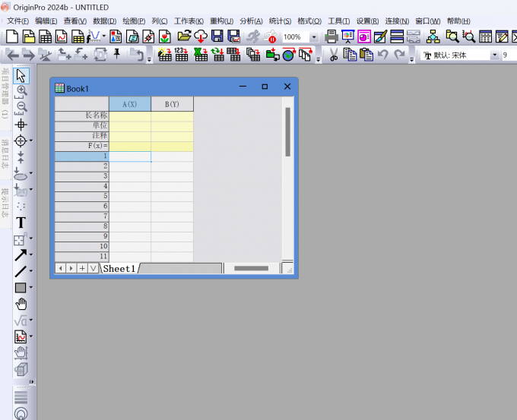Click the magenta send-to-PowerPoint icon
517x420 pixels.
[364, 36]
